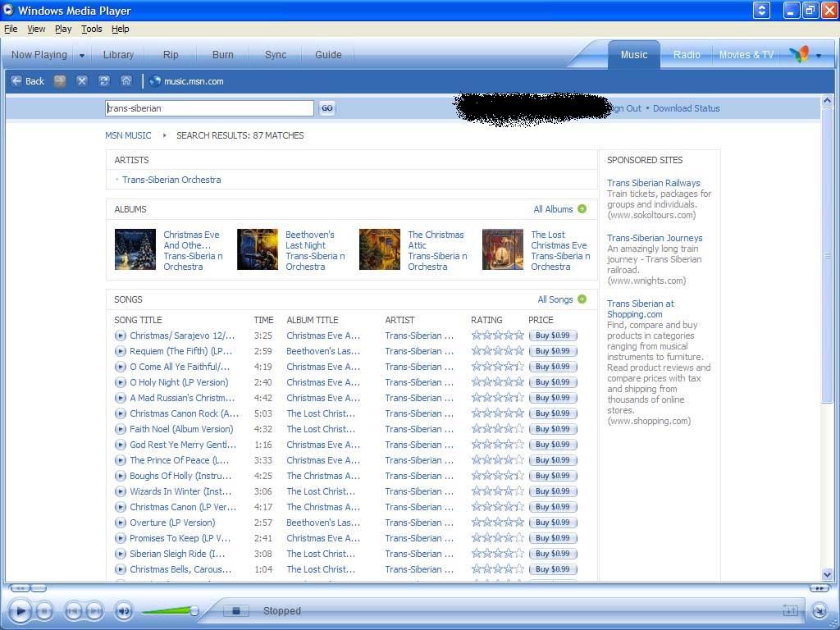The width and height of the screenshot is (840, 630).
Task: Click the title bar restore-size arrows icon
Action: click(761, 10)
